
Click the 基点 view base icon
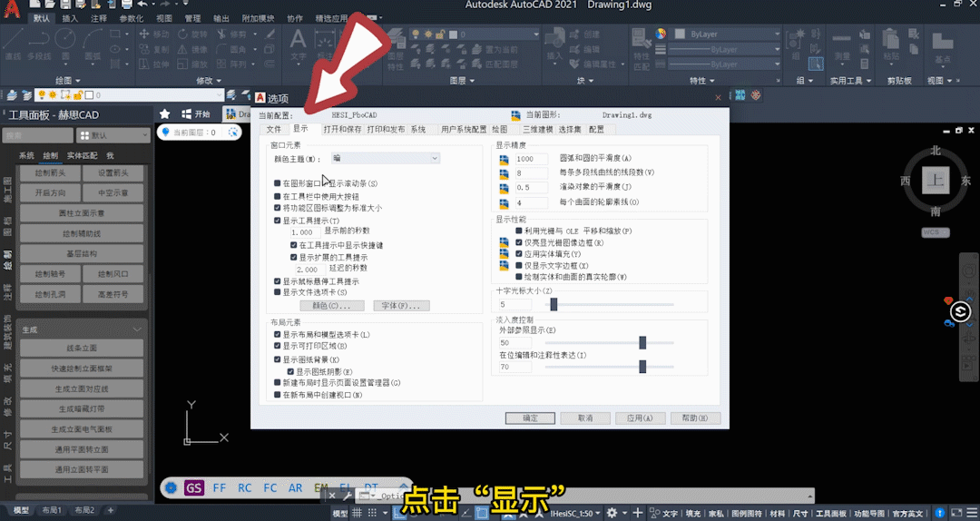tap(943, 47)
